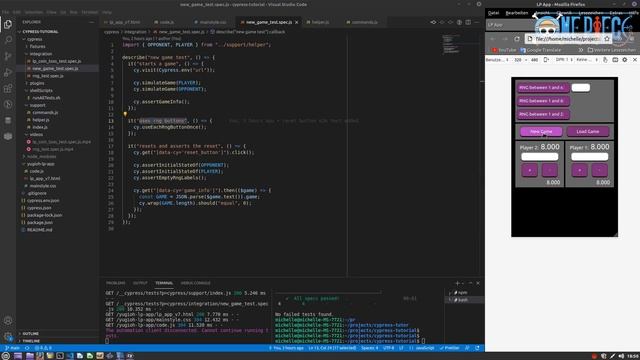This screenshot has width=640, height=360.
Task: Click Player 2's plus button
Action: tap(530, 170)
